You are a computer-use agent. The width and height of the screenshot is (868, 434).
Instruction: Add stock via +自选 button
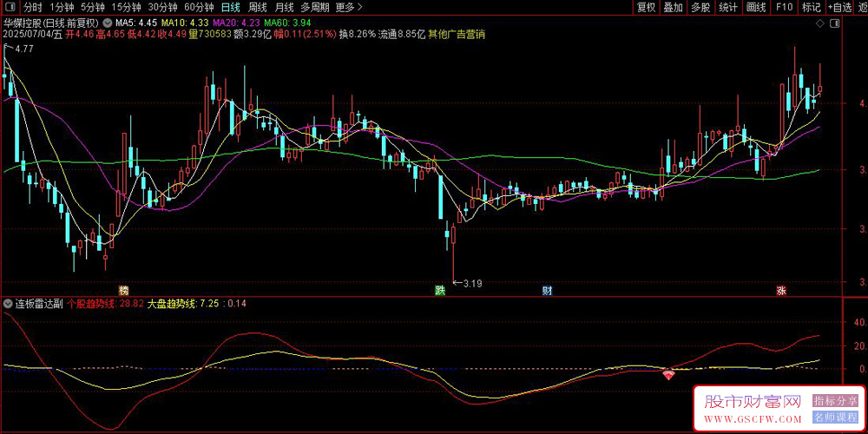(x=839, y=7)
